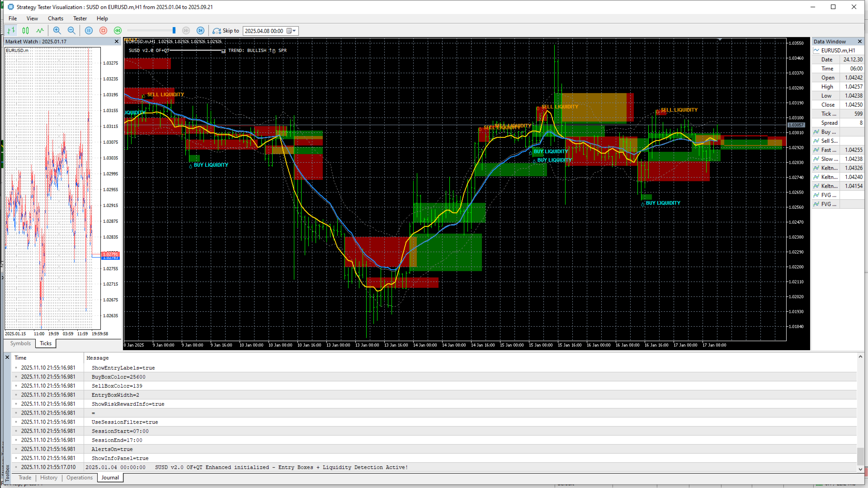Open the History tab in Toolbox

[49, 478]
